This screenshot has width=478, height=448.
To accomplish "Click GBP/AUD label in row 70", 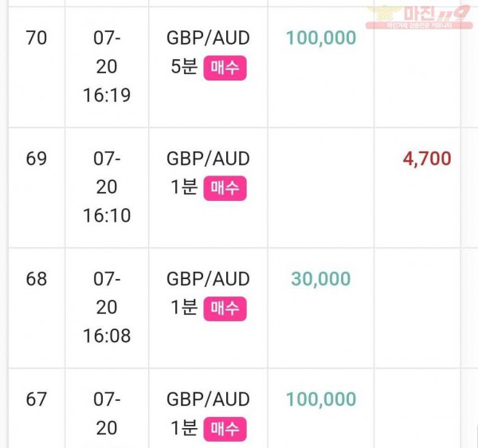I will click(208, 38).
